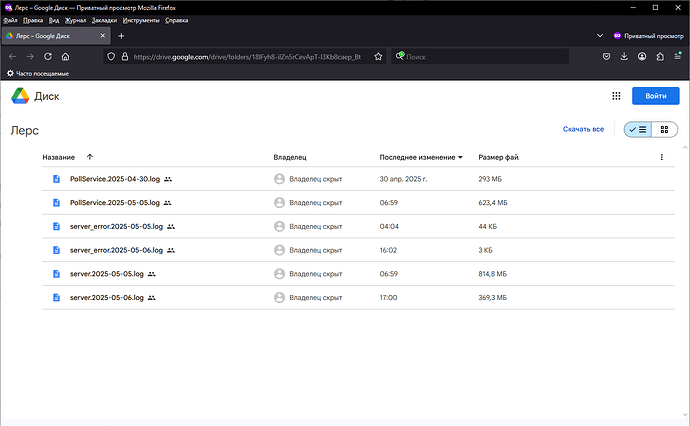The width and height of the screenshot is (690, 426).
Task: Select file name server.2025-05-05.log
Action: coord(106,274)
